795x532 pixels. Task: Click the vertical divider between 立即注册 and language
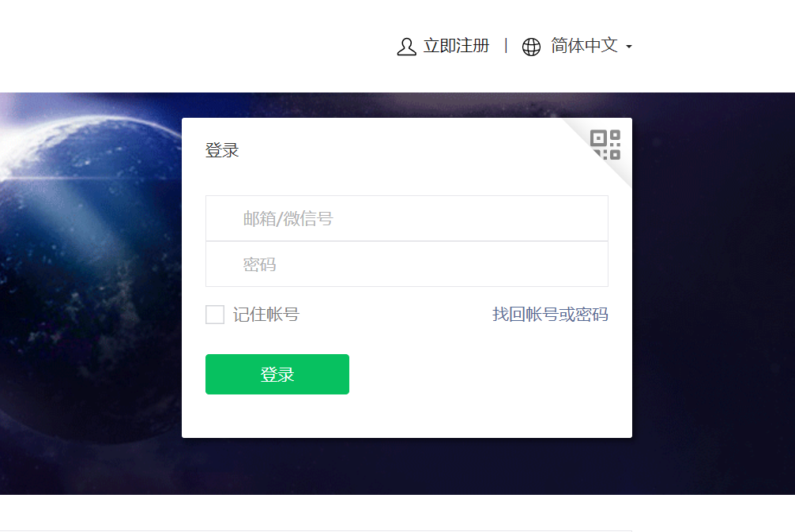[506, 46]
